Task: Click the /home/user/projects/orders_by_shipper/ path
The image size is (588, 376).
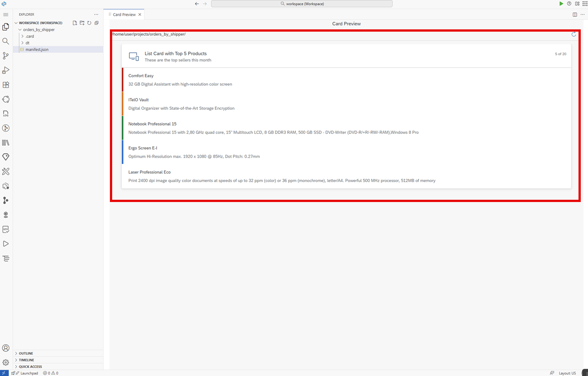Action: (149, 34)
